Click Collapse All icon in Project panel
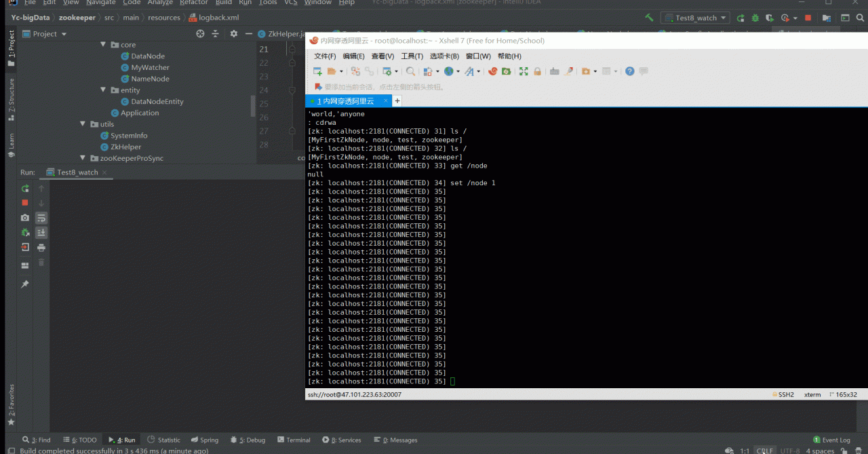The image size is (868, 454). point(216,33)
